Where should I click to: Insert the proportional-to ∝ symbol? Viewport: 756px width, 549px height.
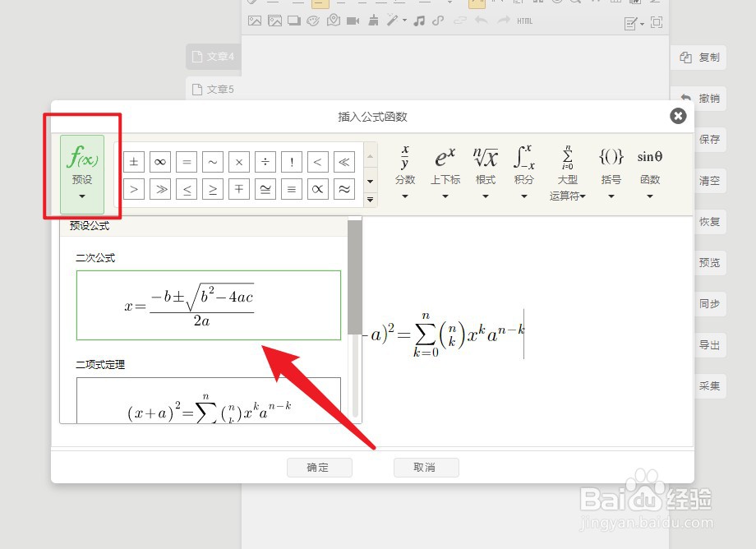coord(318,189)
